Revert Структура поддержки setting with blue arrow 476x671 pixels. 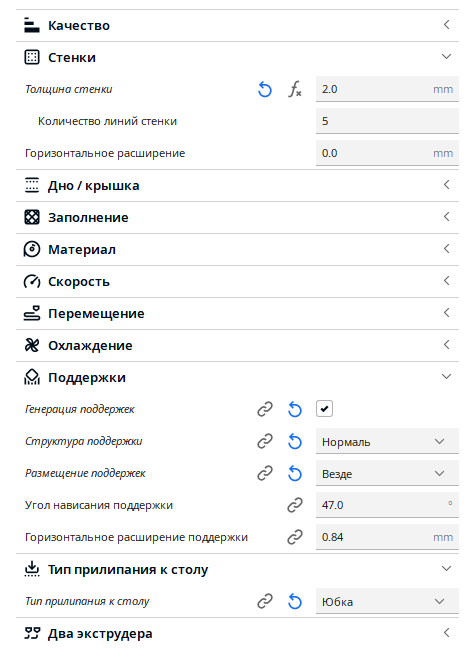click(x=295, y=441)
